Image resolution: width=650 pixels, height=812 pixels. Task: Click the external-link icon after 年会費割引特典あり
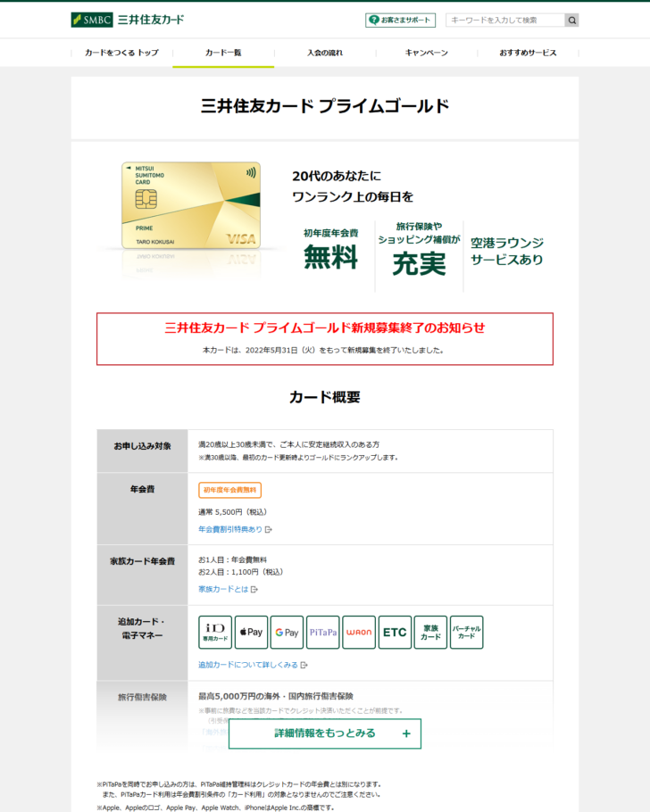point(269,530)
